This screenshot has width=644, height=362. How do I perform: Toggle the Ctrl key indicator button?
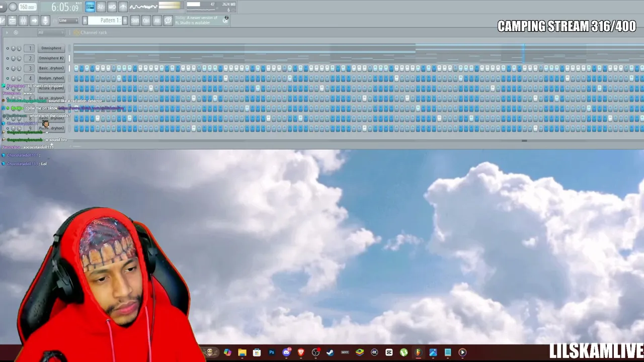pyautogui.click(x=146, y=21)
